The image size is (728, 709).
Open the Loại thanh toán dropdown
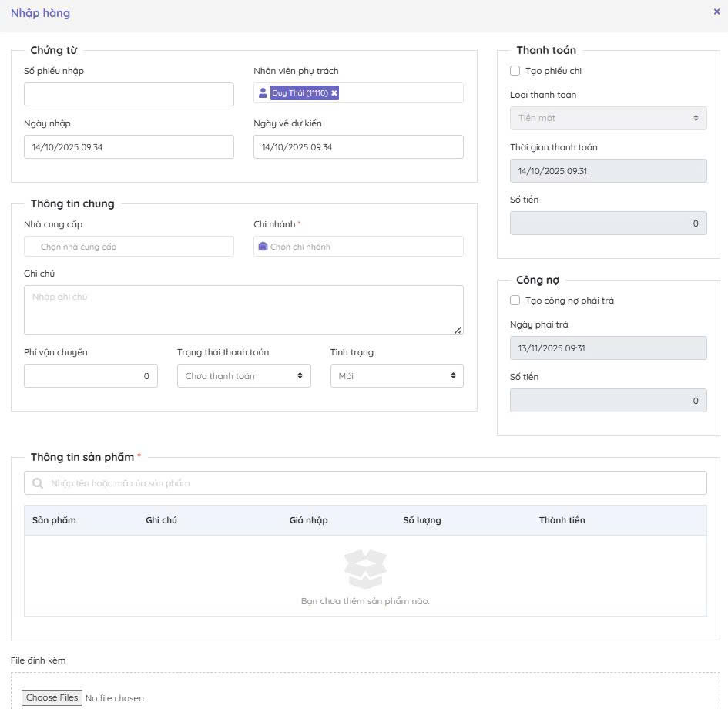[608, 118]
